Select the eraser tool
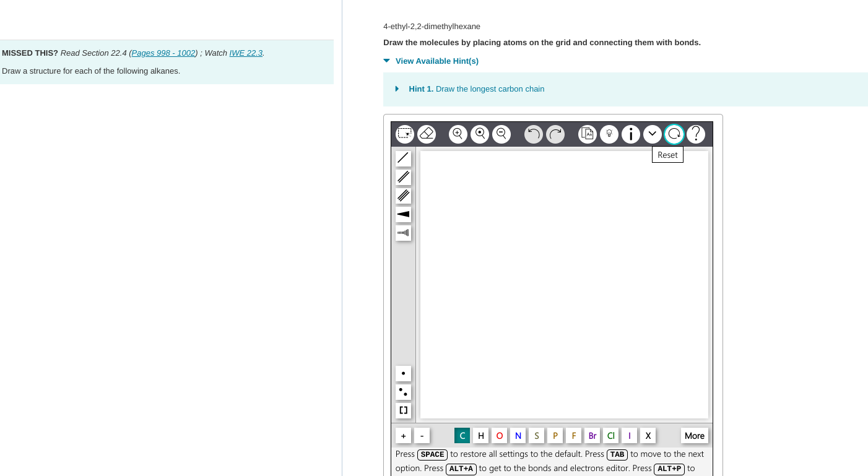Screen dimensions: 868x476 click(427, 134)
